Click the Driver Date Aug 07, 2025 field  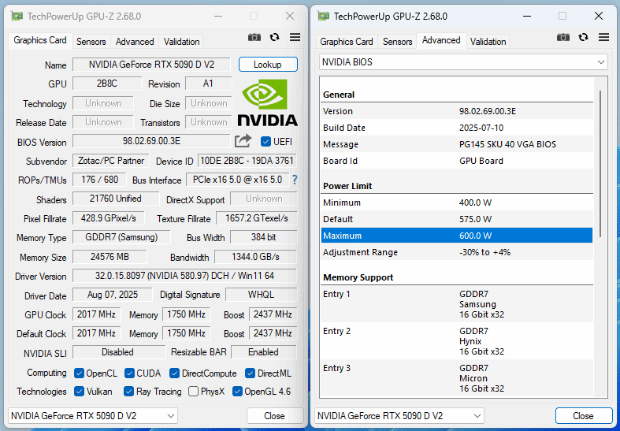tap(112, 295)
